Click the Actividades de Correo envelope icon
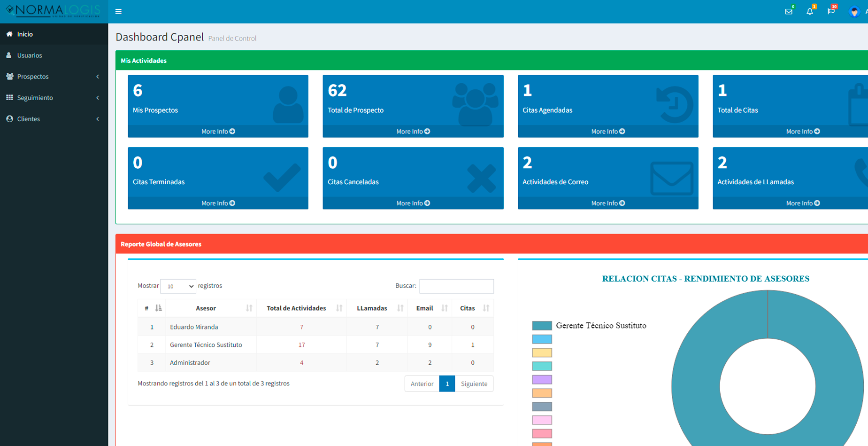Image resolution: width=868 pixels, height=446 pixels. (x=671, y=178)
